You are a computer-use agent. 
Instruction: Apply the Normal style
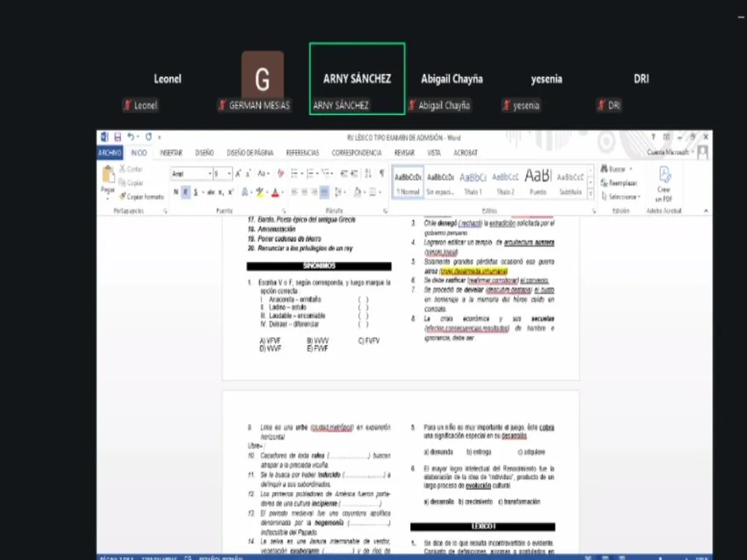pos(409,182)
